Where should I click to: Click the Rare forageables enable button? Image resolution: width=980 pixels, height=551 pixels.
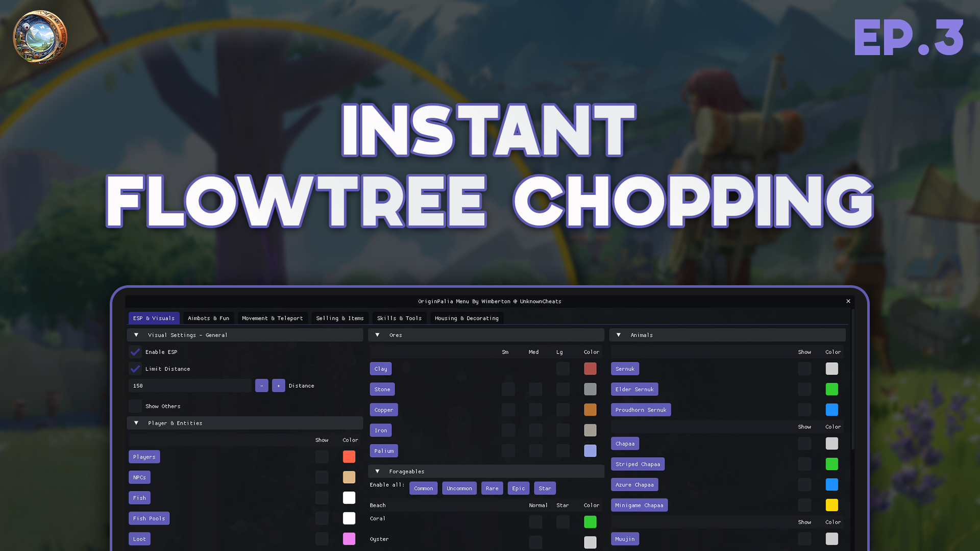[x=492, y=488]
